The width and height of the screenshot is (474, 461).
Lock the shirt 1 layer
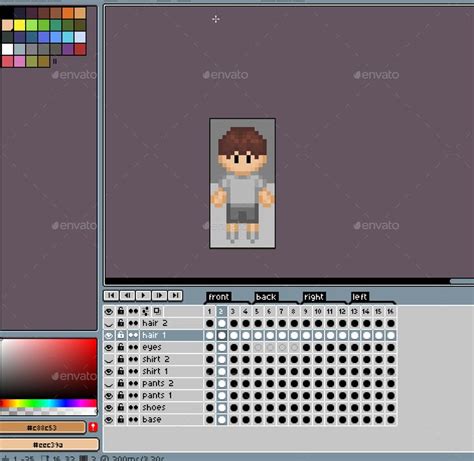(x=121, y=371)
